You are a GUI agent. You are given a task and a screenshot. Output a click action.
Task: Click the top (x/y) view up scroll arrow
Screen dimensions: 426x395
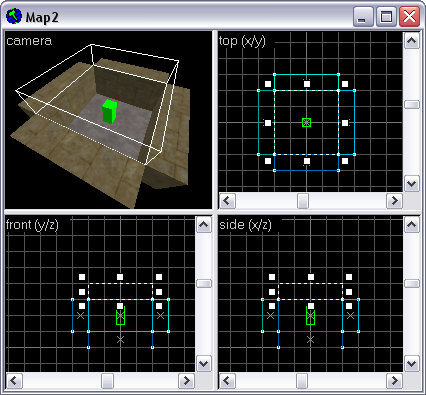coord(412,41)
